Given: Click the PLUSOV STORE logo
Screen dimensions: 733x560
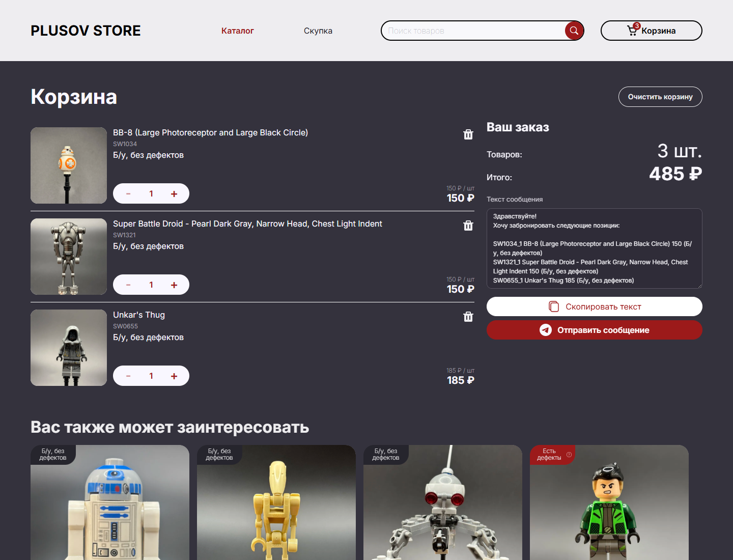Looking at the screenshot, I should point(86,31).
